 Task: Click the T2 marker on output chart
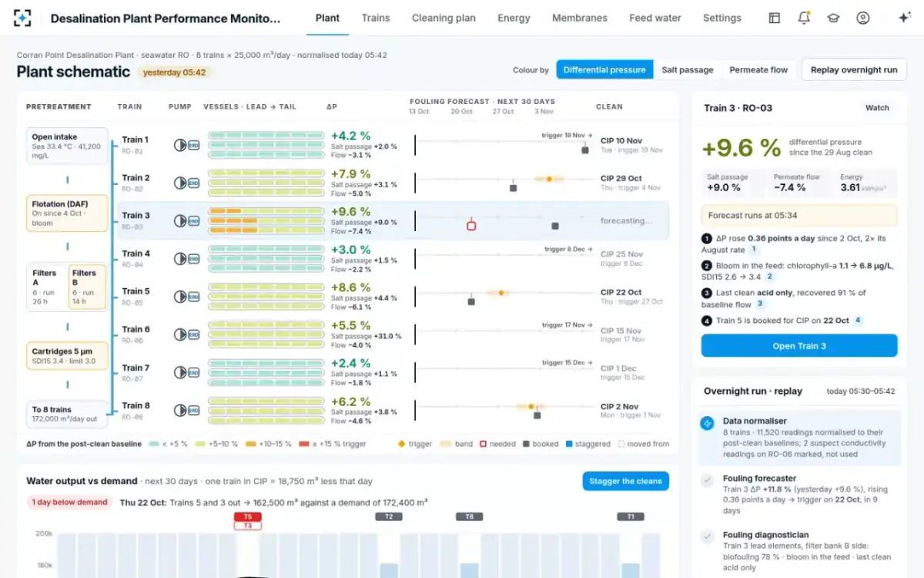(x=389, y=517)
